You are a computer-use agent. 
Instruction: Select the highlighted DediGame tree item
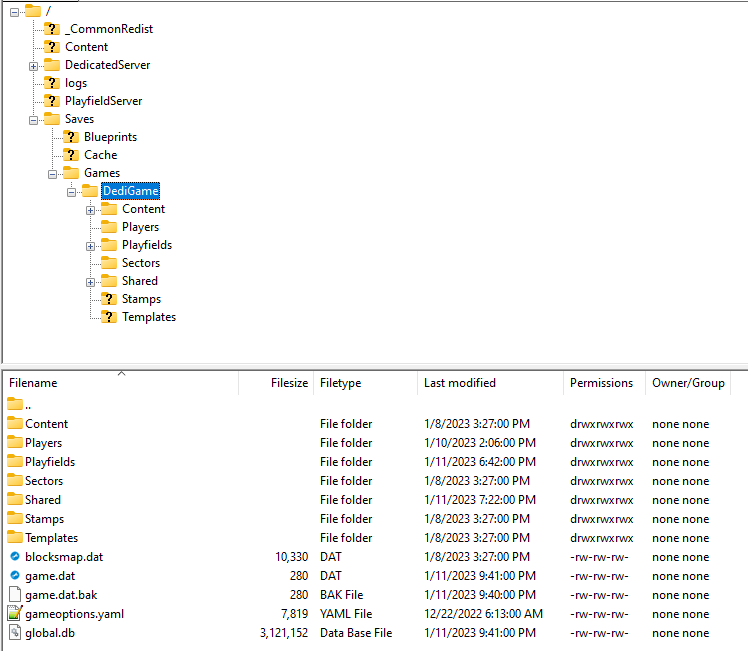[130, 191]
